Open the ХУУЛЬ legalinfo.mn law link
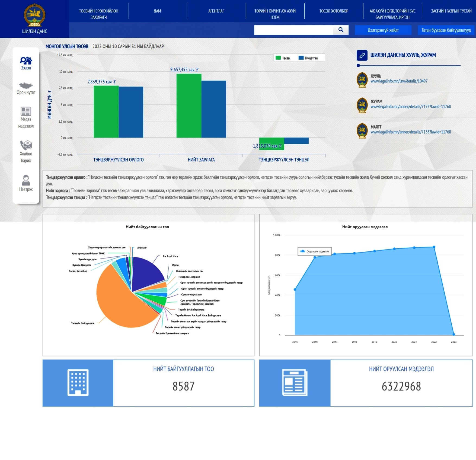This screenshot has width=476, height=460. 399,81
